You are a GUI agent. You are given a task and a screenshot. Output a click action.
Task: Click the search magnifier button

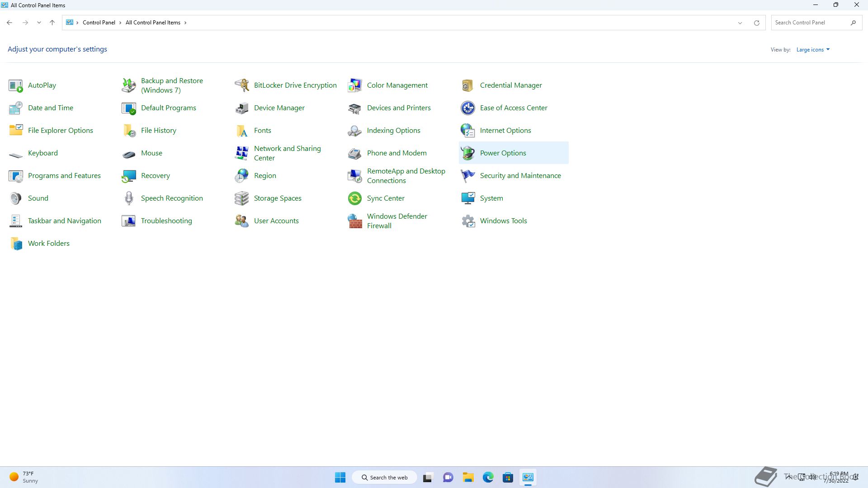[x=853, y=23]
